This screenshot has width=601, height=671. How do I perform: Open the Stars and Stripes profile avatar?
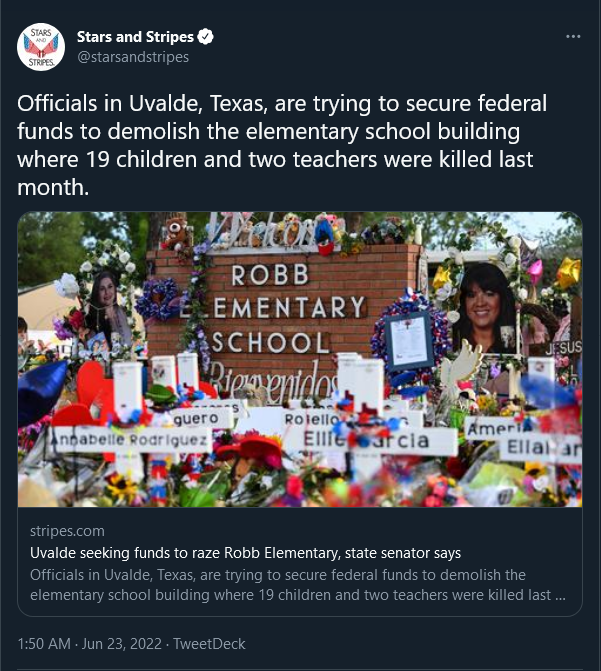(41, 47)
